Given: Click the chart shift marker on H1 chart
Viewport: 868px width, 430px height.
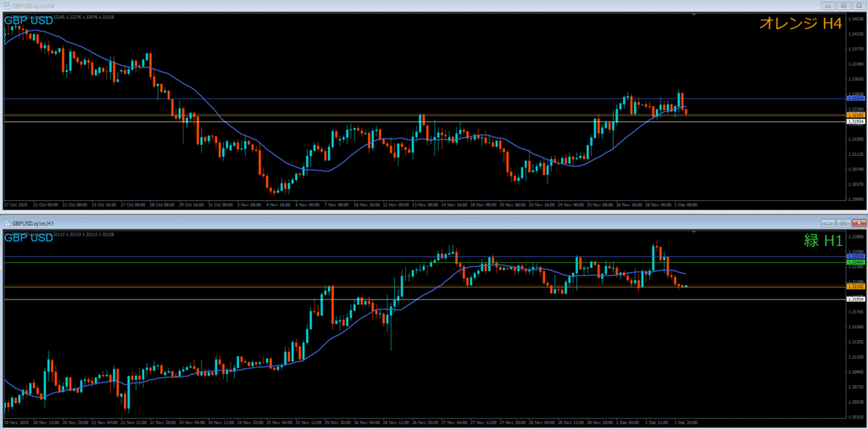Looking at the screenshot, I should point(693,232).
